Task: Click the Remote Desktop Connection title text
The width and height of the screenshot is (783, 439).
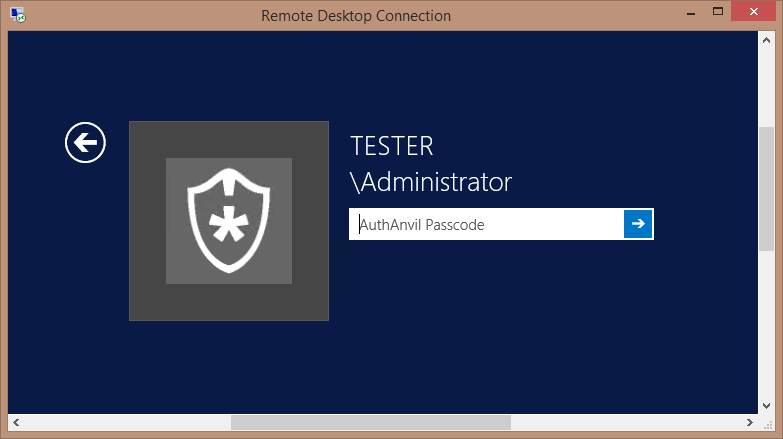Action: (356, 15)
